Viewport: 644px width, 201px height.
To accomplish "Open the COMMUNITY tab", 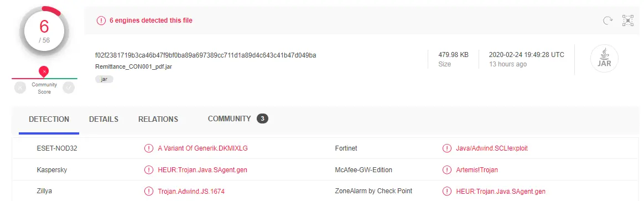I will click(229, 119).
